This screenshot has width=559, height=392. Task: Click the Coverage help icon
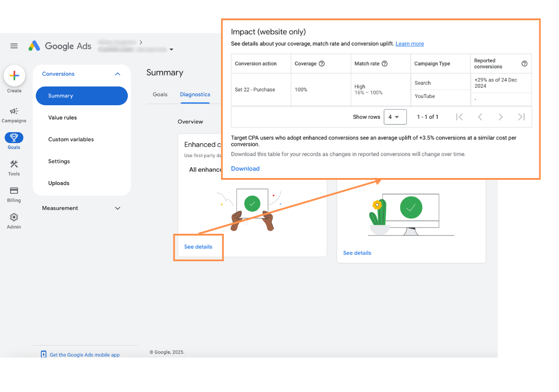pyautogui.click(x=322, y=64)
